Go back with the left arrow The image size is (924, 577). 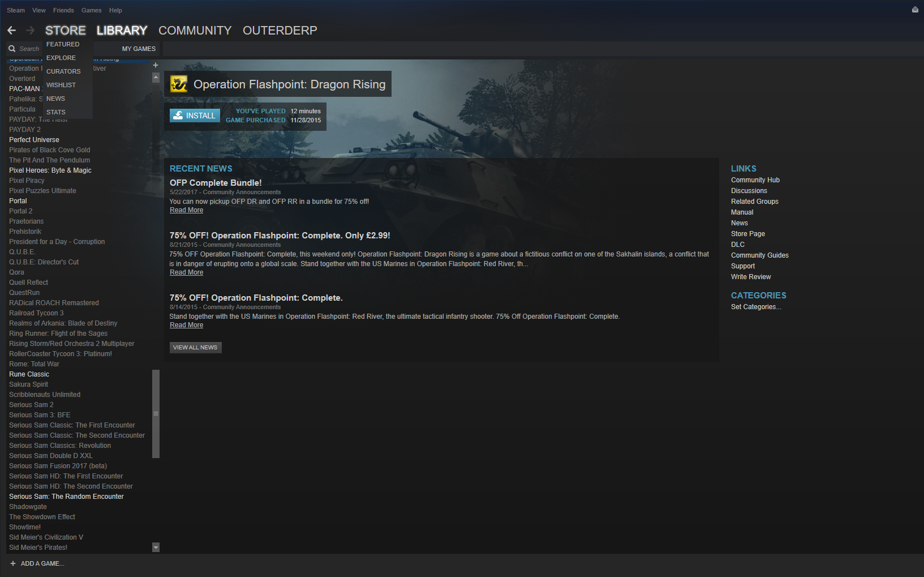[12, 30]
